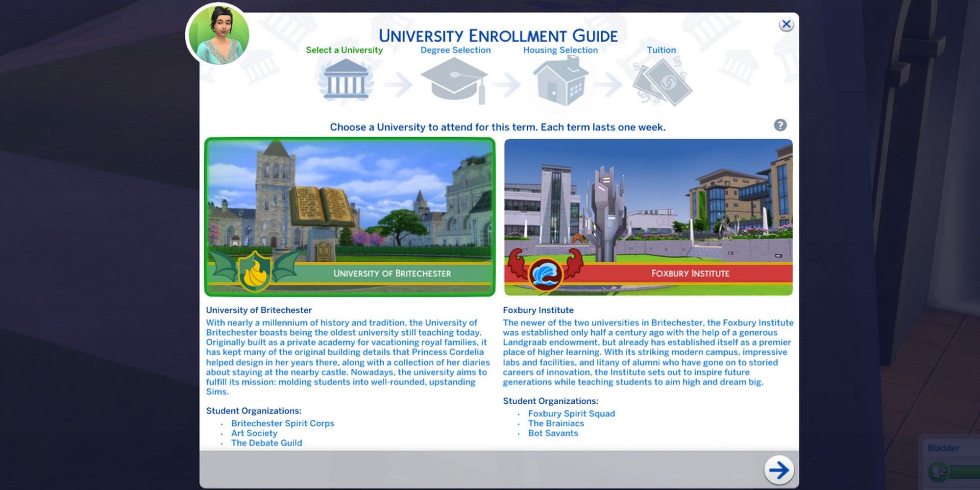Click the Degree Selection step label
Screen dimensions: 980x490
(x=455, y=50)
